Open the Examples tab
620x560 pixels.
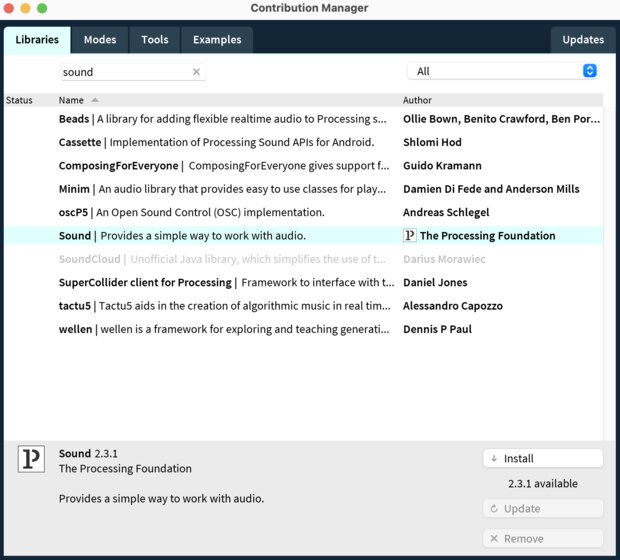[217, 40]
